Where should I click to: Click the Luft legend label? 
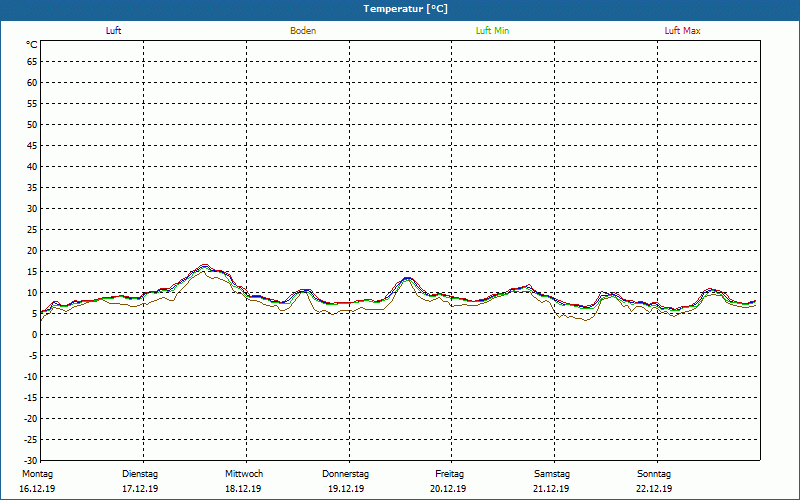113,31
